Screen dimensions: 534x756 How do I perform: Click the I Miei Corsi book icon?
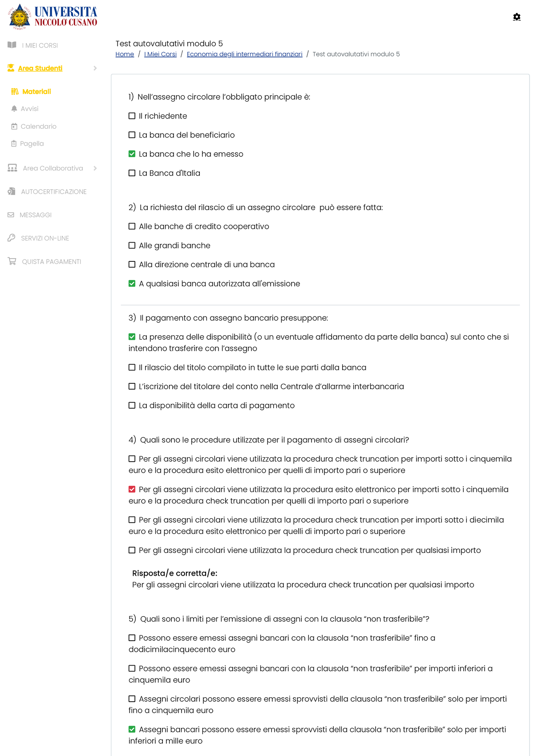tap(12, 45)
